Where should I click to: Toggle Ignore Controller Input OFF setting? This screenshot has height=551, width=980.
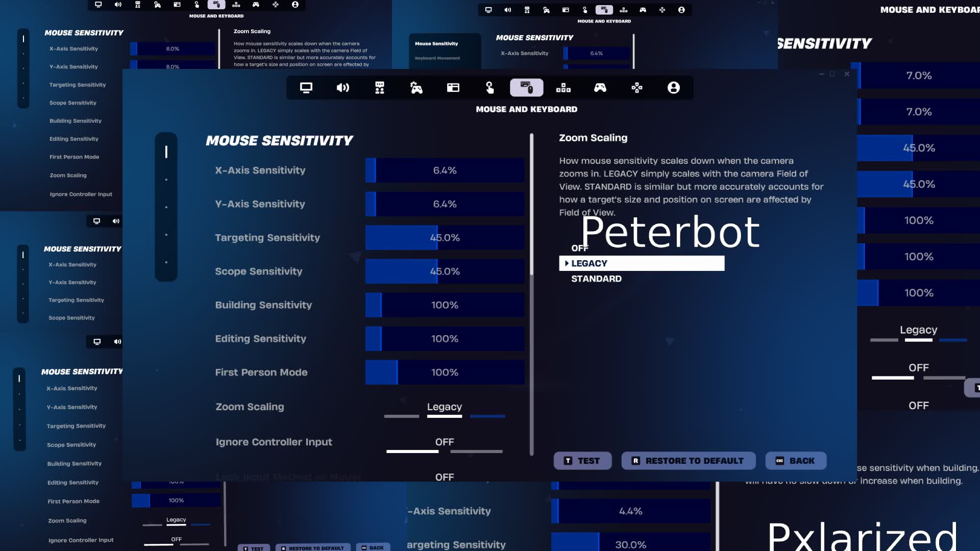tap(444, 442)
